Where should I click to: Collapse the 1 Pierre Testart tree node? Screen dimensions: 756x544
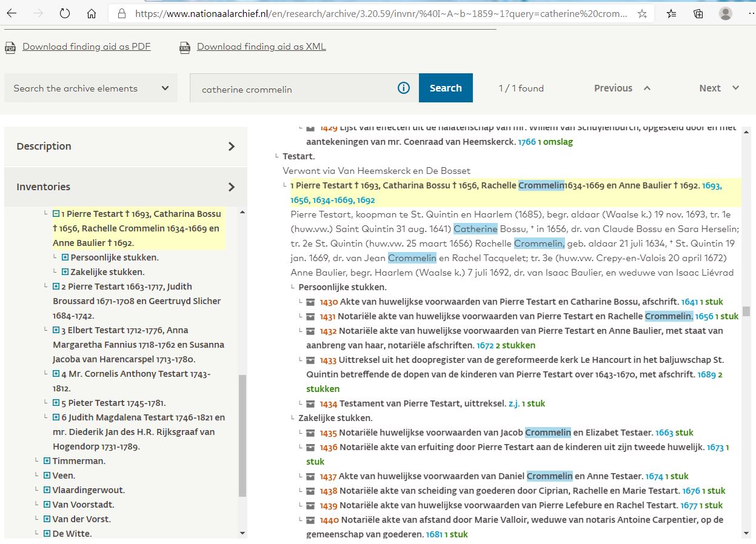click(x=56, y=214)
